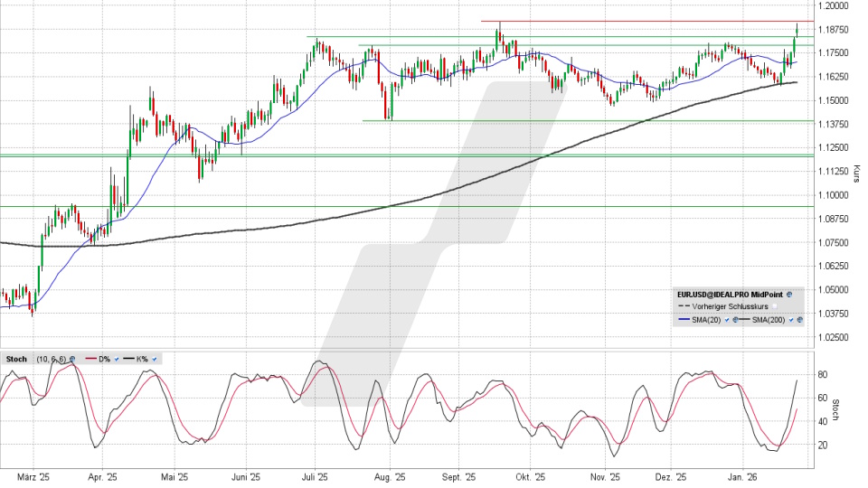Click the red D% line color swatch

tap(87, 359)
